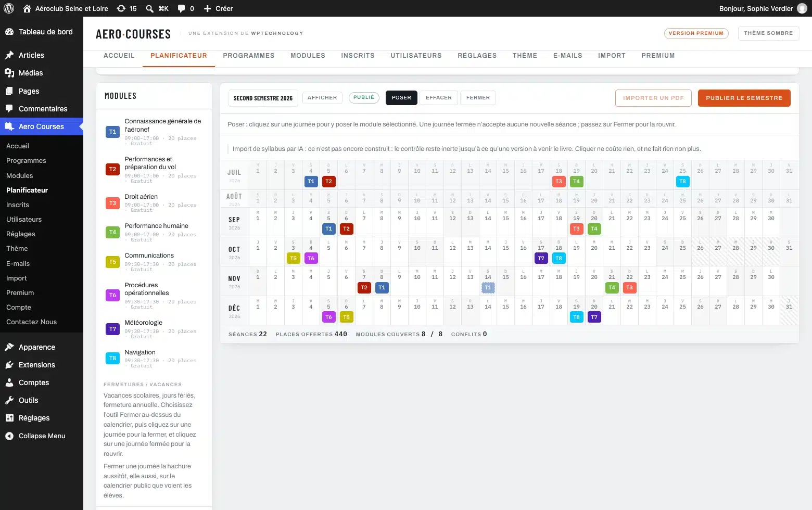The width and height of the screenshot is (812, 510).
Task: Toggle the Afficher option
Action: pos(322,98)
